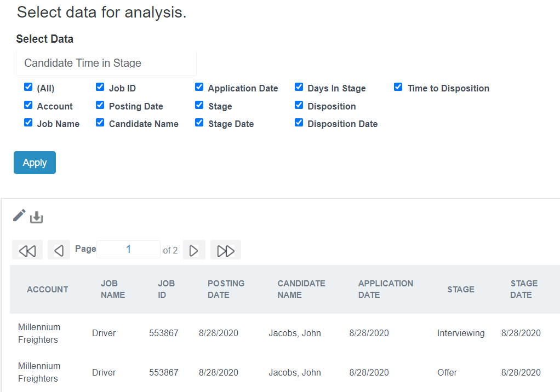The width and height of the screenshot is (560, 392).
Task: Click the Job ID column header
Action: [167, 289]
